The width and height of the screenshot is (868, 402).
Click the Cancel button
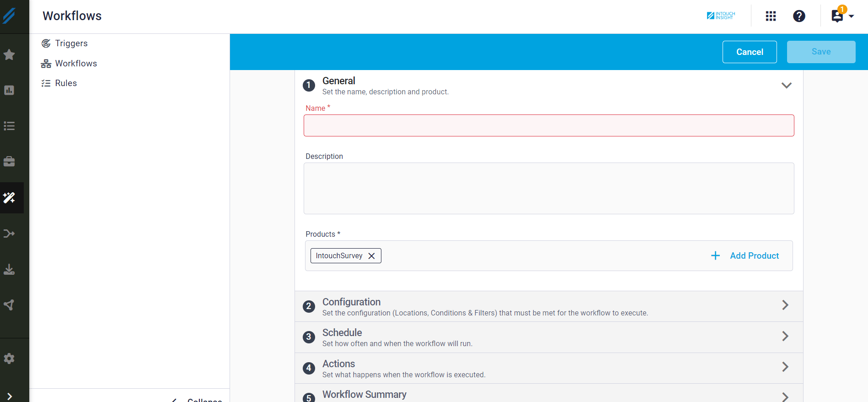click(x=750, y=52)
